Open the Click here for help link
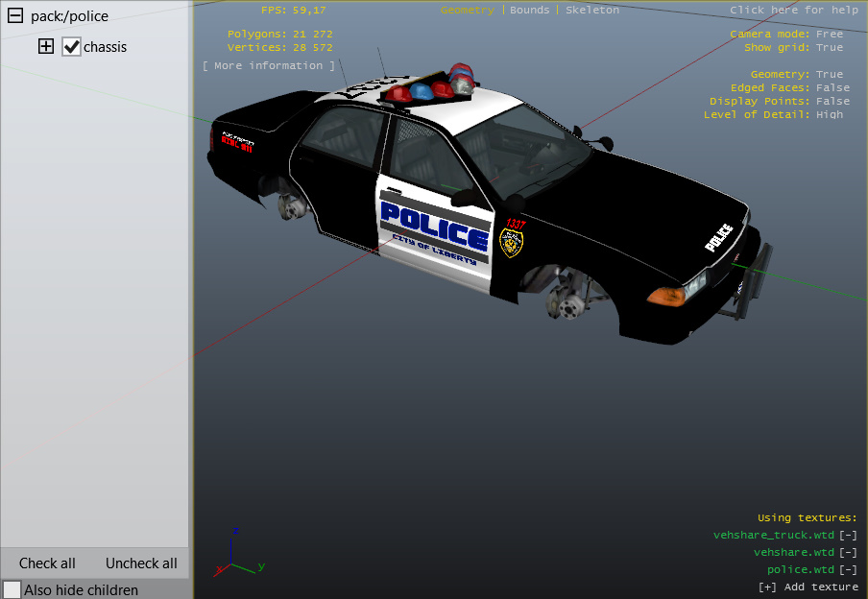This screenshot has height=599, width=868. 793,10
